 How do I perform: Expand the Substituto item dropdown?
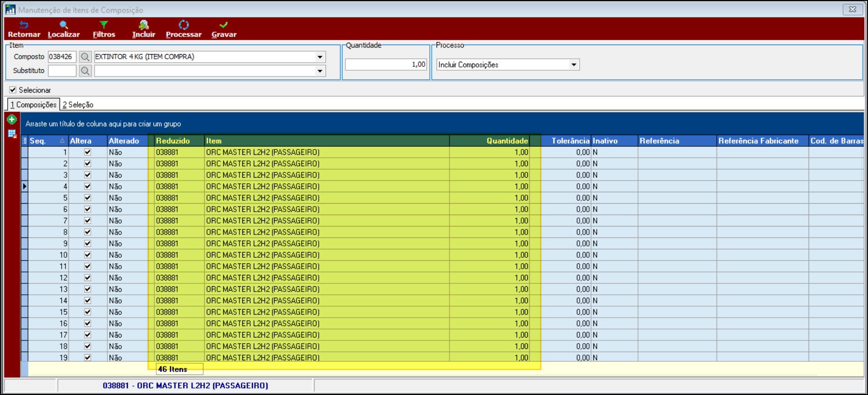pyautogui.click(x=320, y=71)
